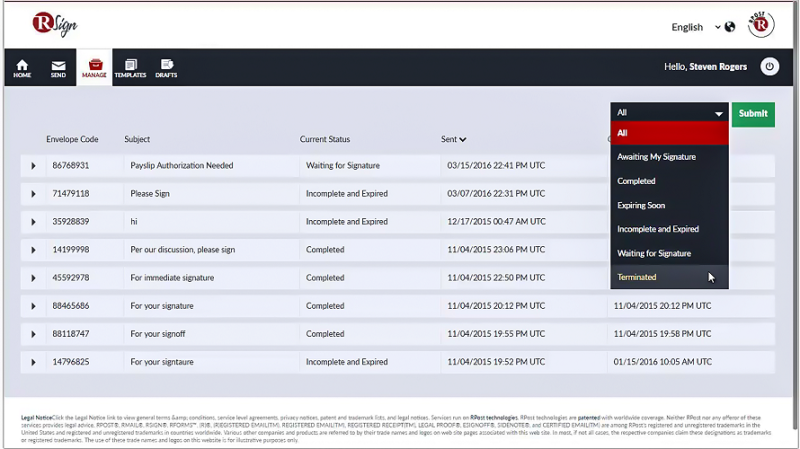
Task: Choose Completed in the filter list
Action: (669, 181)
